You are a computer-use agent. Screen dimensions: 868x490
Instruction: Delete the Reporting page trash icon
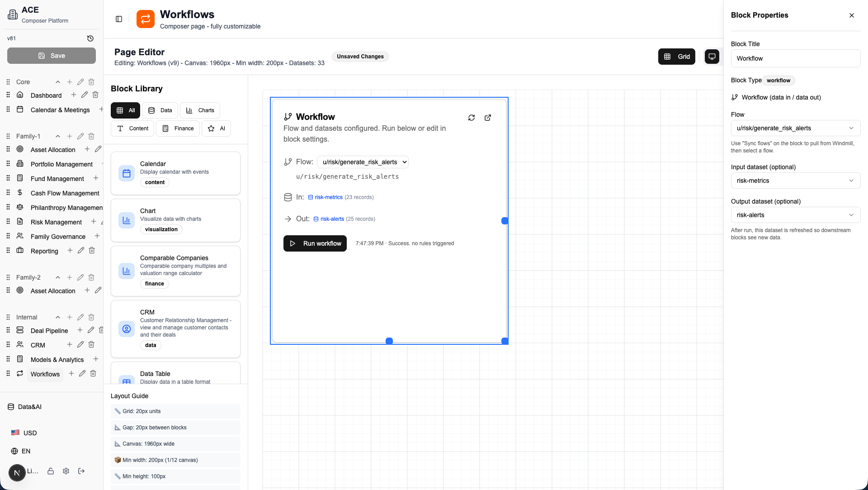(92, 250)
